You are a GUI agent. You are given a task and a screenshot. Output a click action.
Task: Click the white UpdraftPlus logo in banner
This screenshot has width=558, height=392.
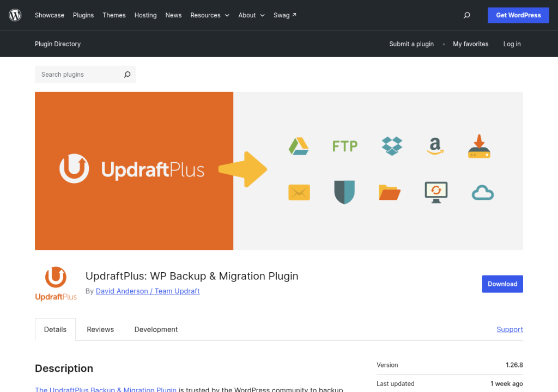point(132,169)
